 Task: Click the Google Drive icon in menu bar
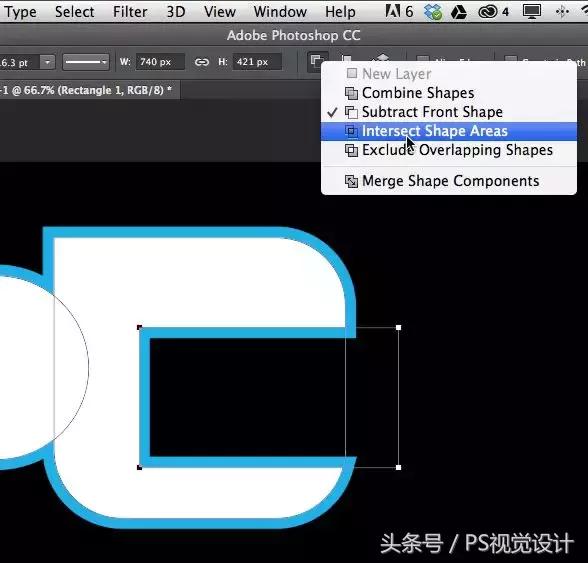tap(459, 12)
